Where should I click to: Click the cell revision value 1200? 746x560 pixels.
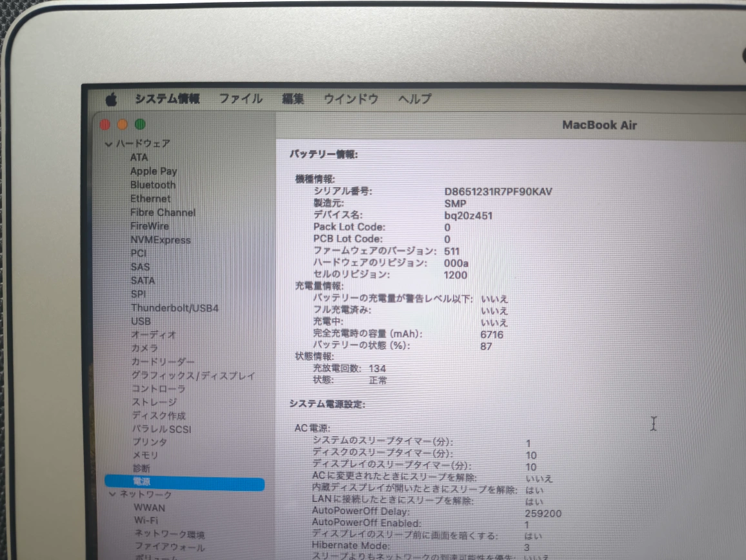click(x=456, y=275)
